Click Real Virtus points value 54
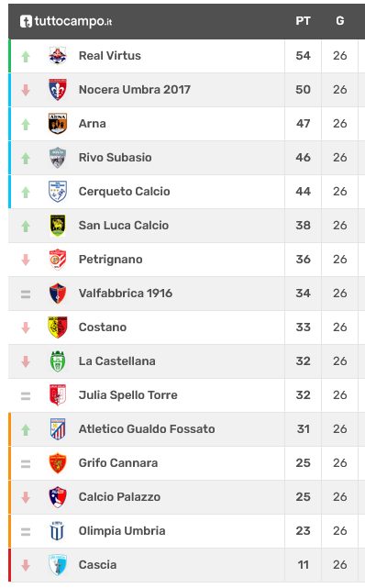Viewport: 365px width, 588px height. point(303,56)
